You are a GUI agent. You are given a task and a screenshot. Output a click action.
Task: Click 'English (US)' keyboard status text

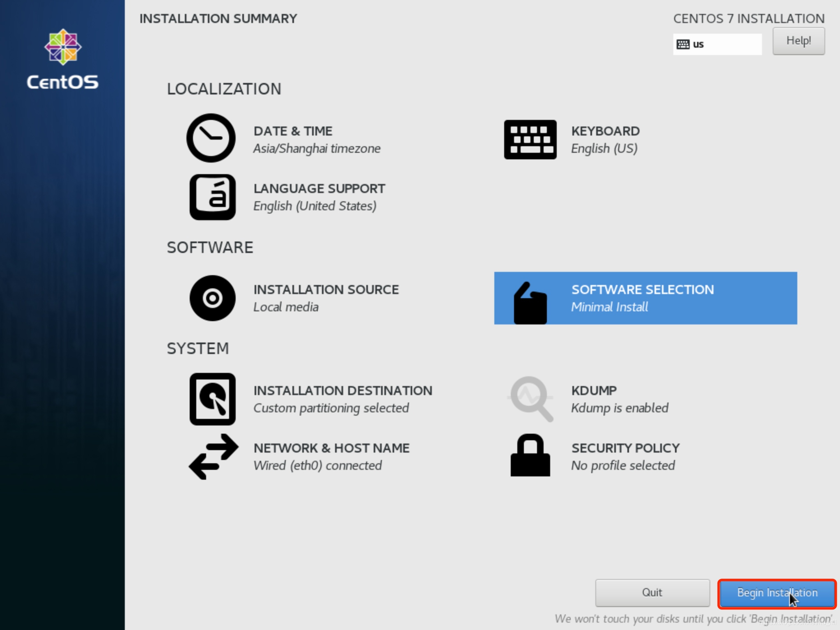click(x=604, y=148)
